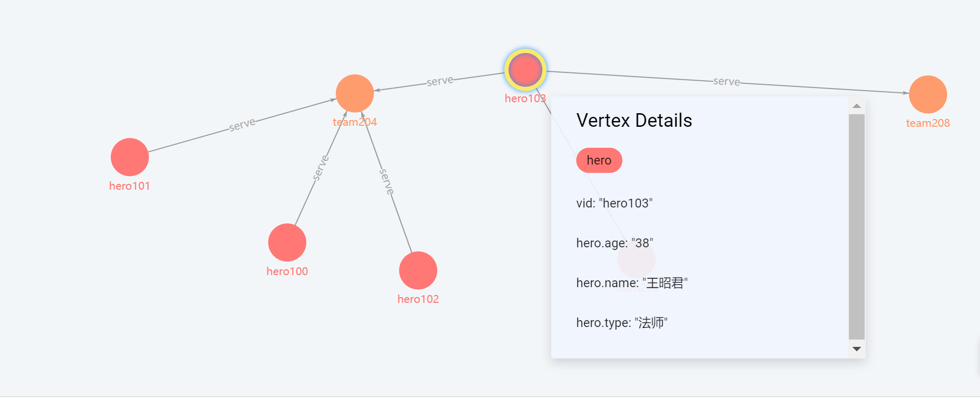Image resolution: width=980 pixels, height=404 pixels.
Task: Click the Vertex Details scrollbar thumb
Action: 856,225
